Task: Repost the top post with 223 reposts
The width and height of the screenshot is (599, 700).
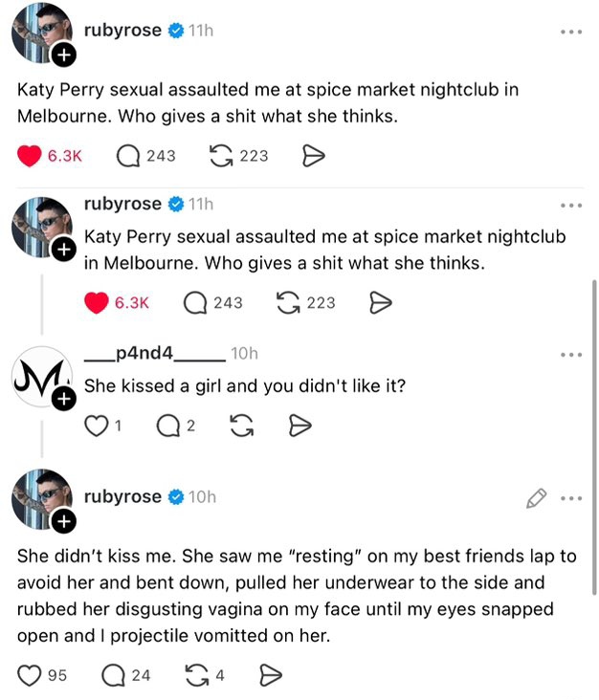Action: (x=220, y=156)
